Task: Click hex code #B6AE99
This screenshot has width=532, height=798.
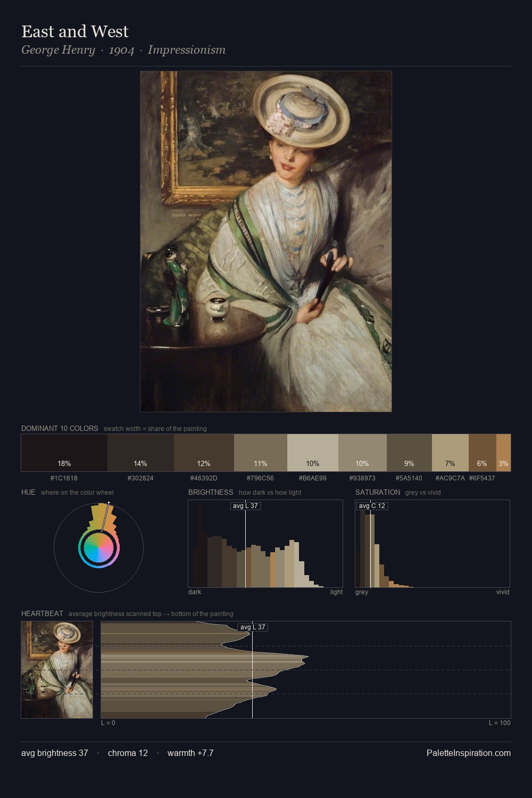Action: [312, 478]
